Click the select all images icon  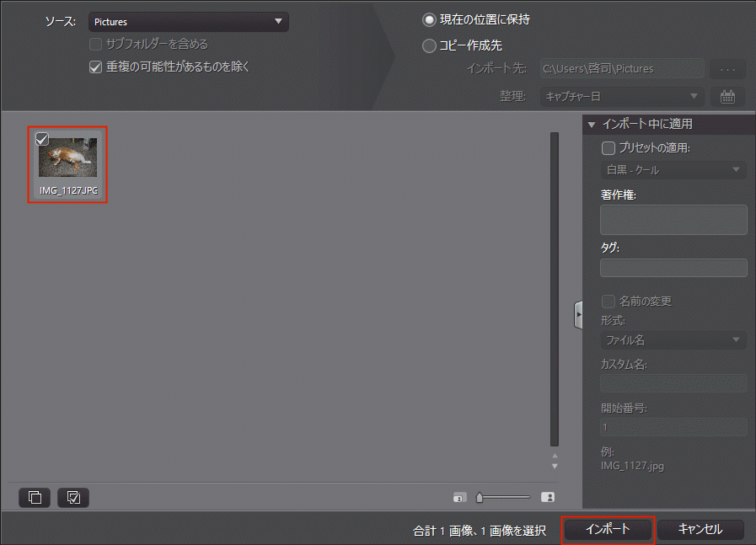pos(73,497)
